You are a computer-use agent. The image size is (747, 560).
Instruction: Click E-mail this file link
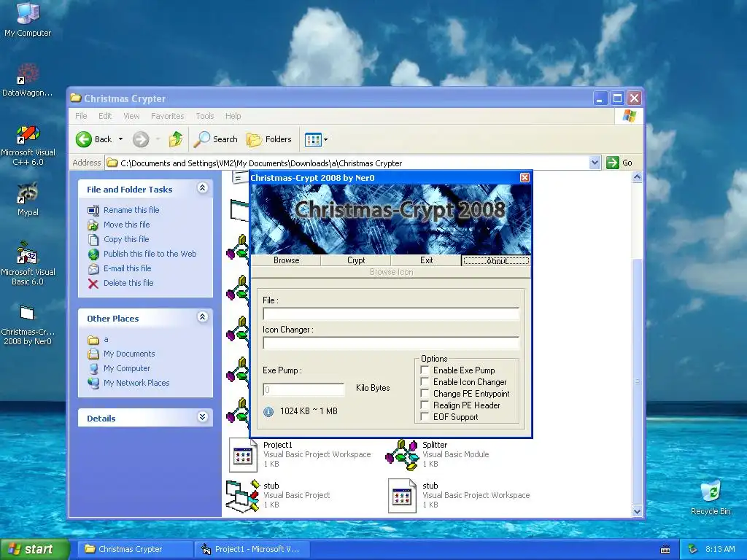pyautogui.click(x=127, y=268)
